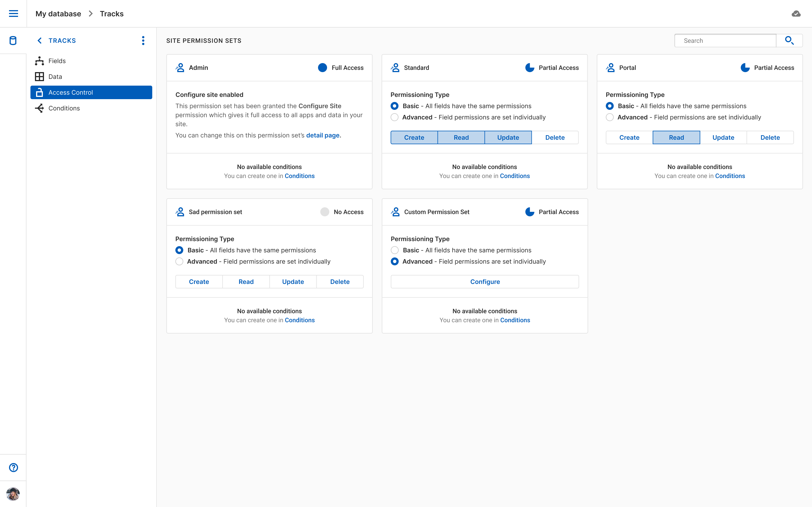
Task: Go to the Data sidebar item
Action: (55, 77)
